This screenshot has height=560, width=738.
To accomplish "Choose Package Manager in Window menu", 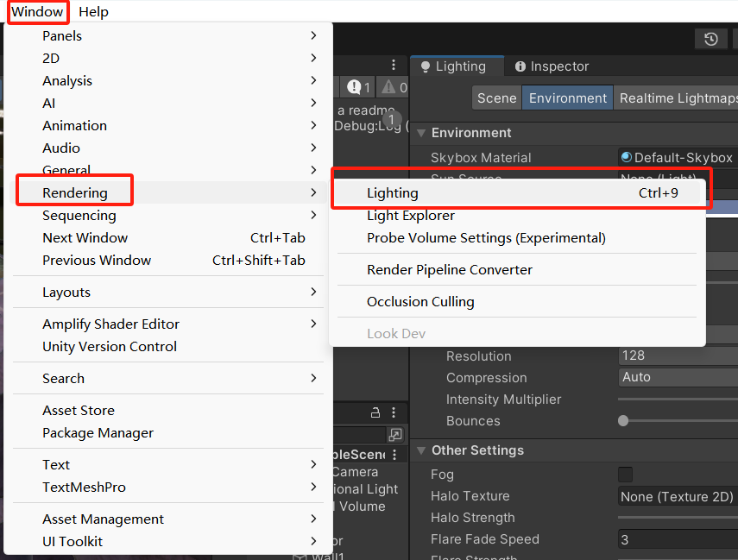I will coord(98,433).
